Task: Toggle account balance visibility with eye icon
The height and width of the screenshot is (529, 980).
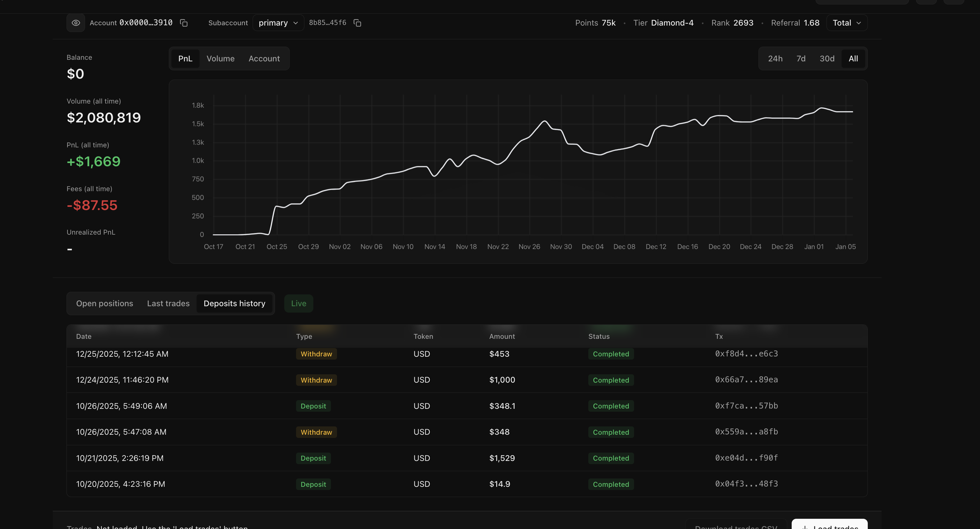Action: click(76, 22)
